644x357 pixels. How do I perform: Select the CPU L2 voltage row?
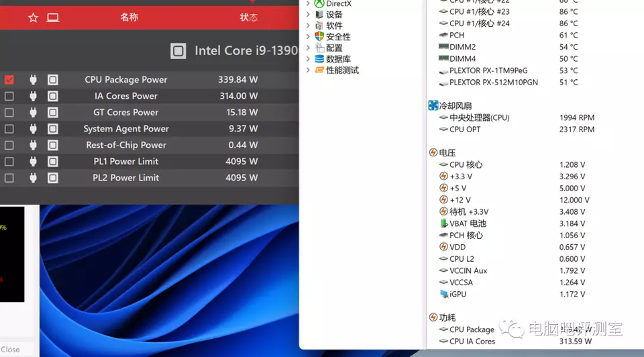tap(512, 259)
